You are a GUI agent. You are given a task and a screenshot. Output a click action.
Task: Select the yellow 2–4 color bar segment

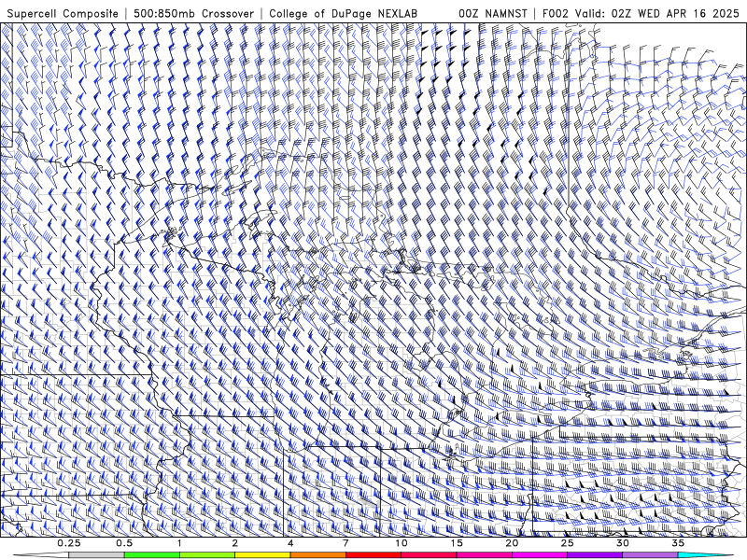click(x=262, y=555)
